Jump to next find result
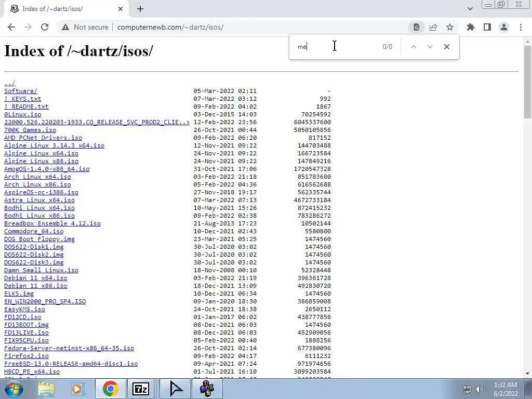Screen dimensions: 532x399 tap(430, 47)
